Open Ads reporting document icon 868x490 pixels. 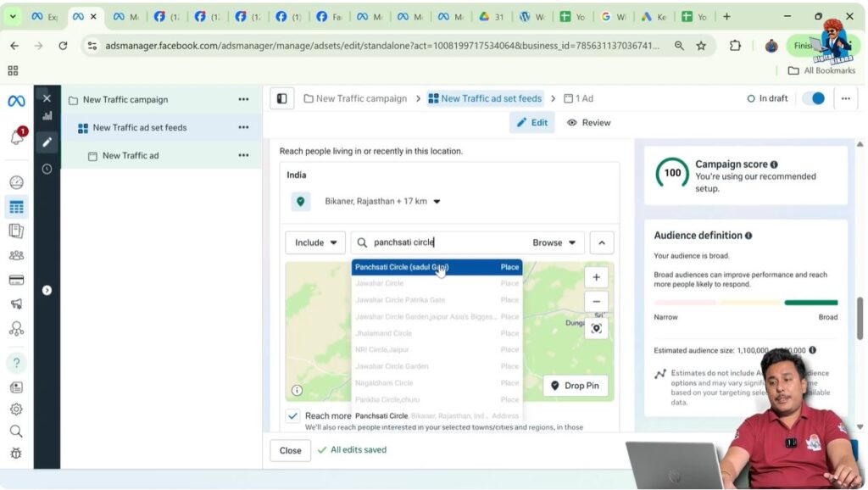tap(17, 231)
